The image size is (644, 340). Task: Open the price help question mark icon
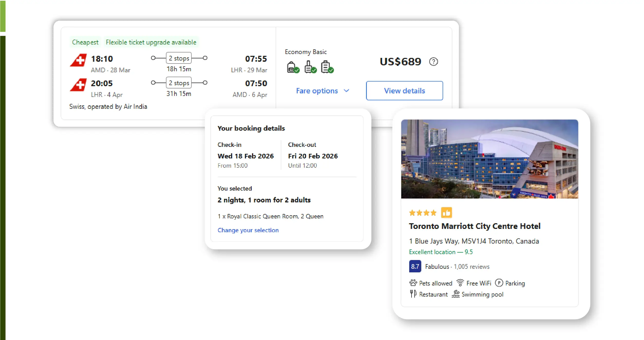pyautogui.click(x=434, y=61)
